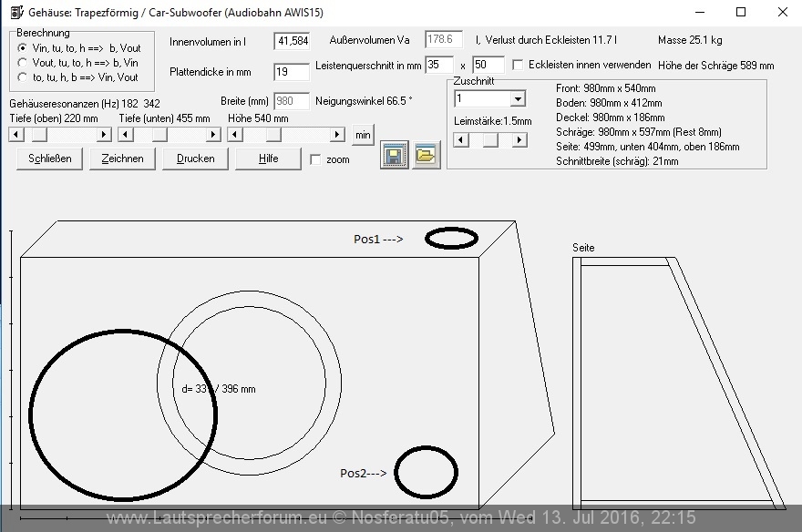The width and height of the screenshot is (802, 532).
Task: Open the Zuschnitt dropdown
Action: [518, 98]
